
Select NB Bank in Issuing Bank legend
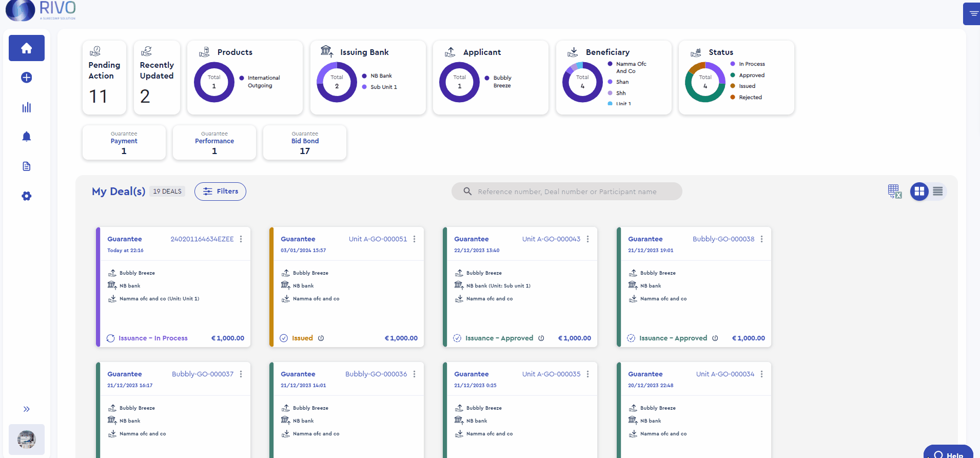[377, 76]
